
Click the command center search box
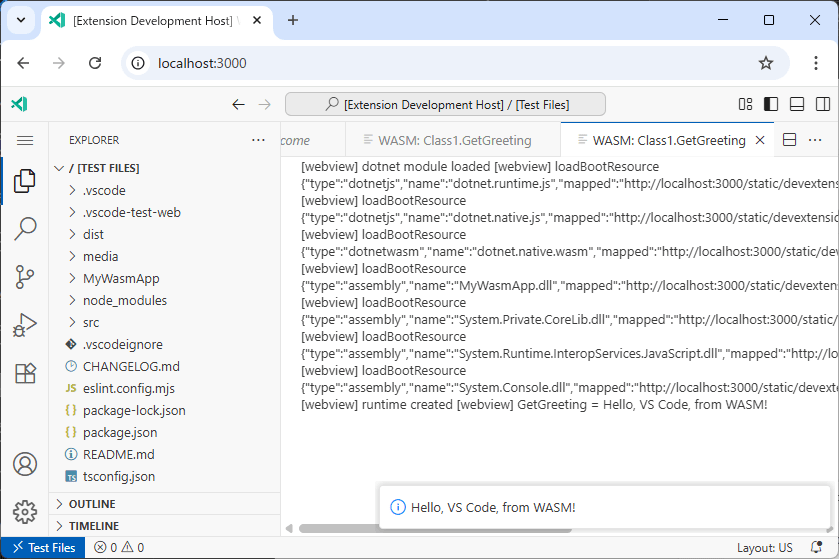tap(445, 104)
